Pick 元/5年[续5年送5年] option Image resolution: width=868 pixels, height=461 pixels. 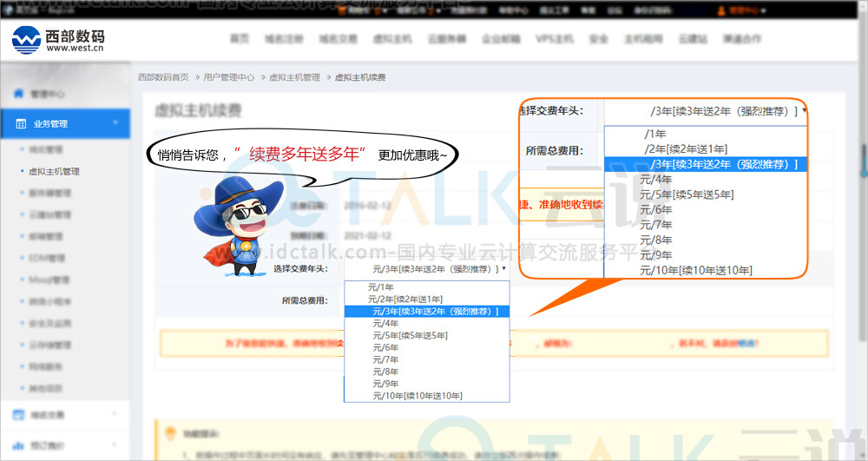point(426,336)
